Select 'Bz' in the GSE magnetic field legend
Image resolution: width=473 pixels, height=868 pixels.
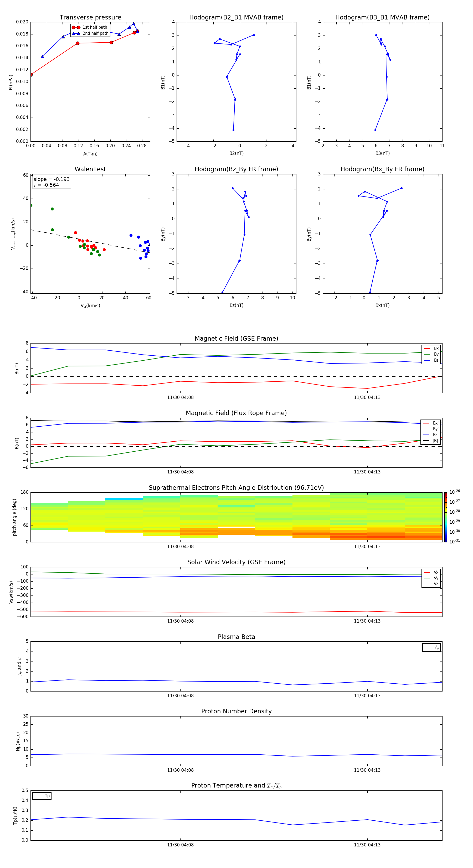(431, 360)
